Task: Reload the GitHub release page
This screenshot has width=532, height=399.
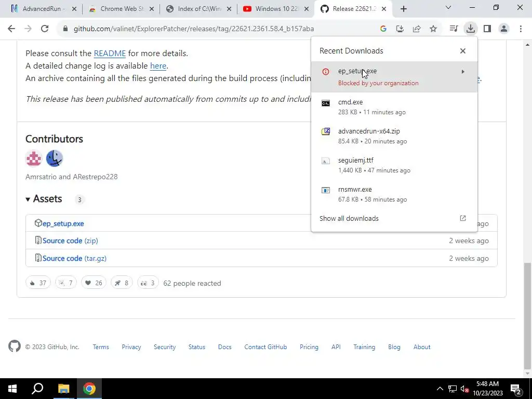Action: tap(45, 29)
